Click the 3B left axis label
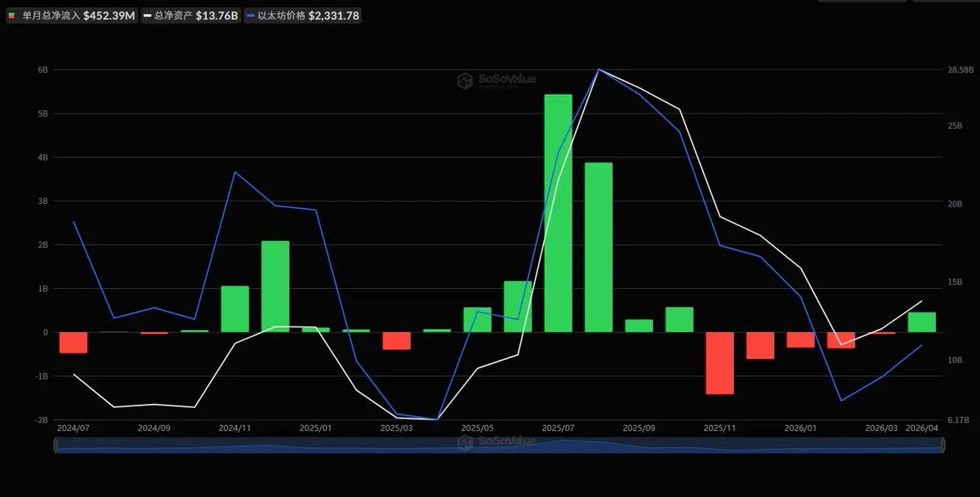This screenshot has height=497, width=980. click(43, 201)
